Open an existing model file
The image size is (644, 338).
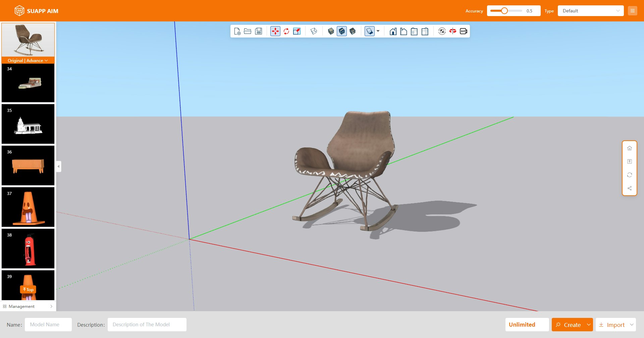tap(248, 31)
